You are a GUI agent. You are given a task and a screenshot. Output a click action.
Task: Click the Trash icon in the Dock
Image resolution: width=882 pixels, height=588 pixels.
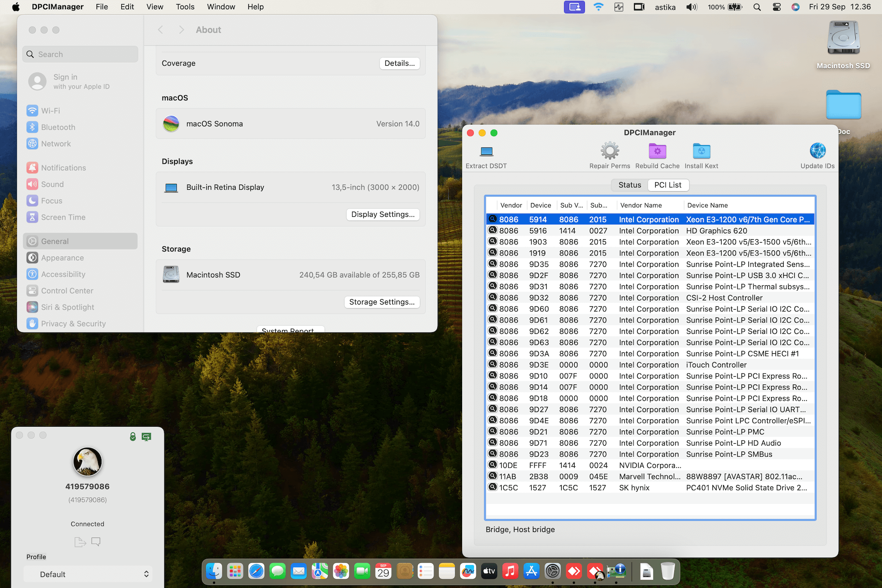(x=668, y=571)
